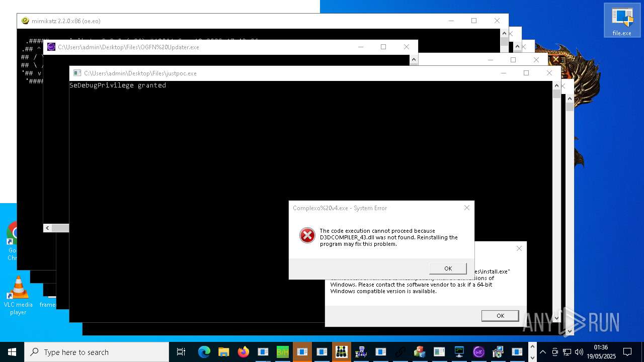This screenshot has height=362, width=644.
Task: Click scroll-up arrow in justpoc.exe console
Action: pyautogui.click(x=556, y=85)
